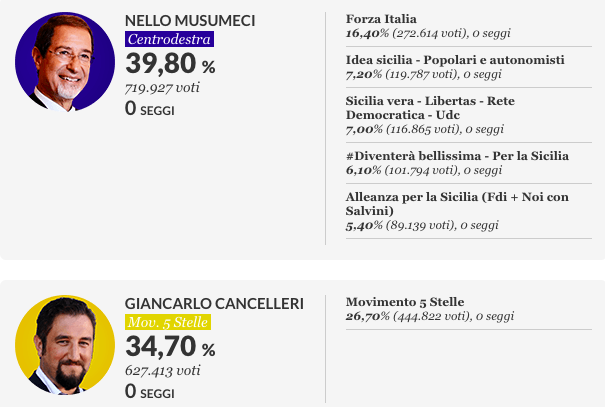Select the Centrodestra coalition badge
Screen dimensions: 605x407
click(x=169, y=39)
